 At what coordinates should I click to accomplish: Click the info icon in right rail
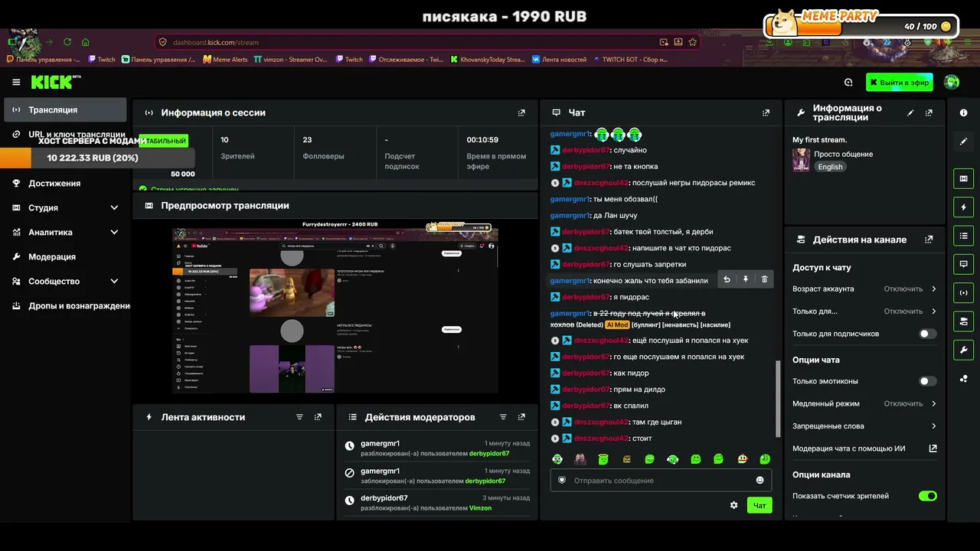pos(963,112)
